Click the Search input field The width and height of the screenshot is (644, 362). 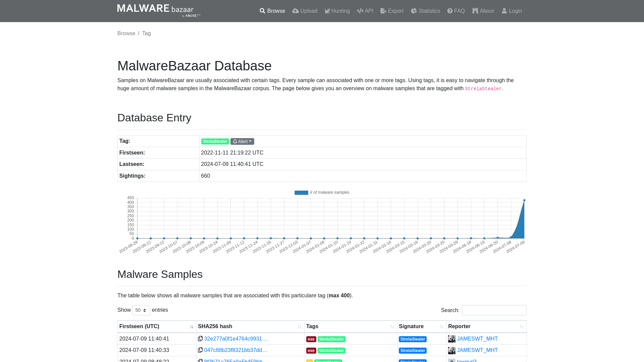point(494,310)
